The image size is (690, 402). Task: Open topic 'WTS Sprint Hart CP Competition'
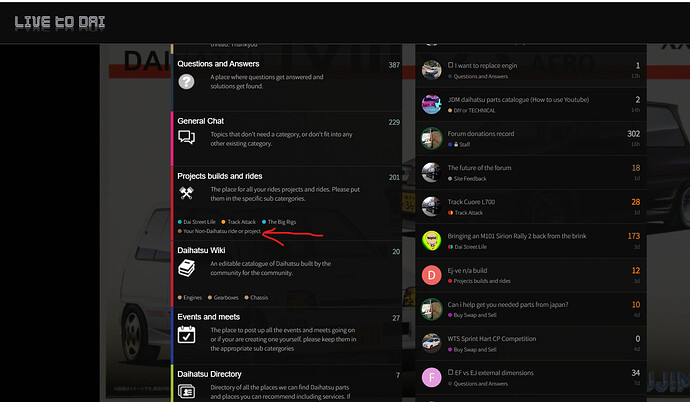point(492,339)
